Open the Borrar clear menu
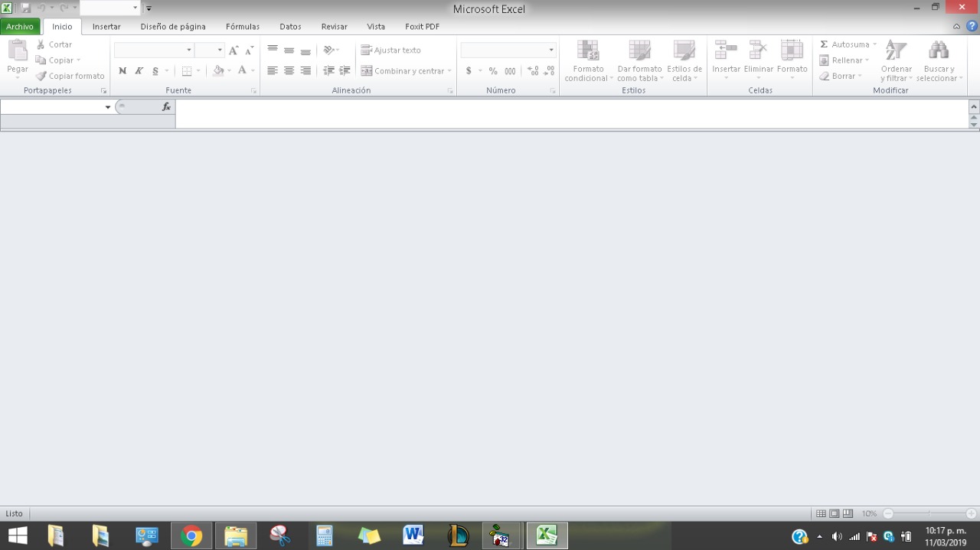The image size is (980, 550). [x=841, y=76]
